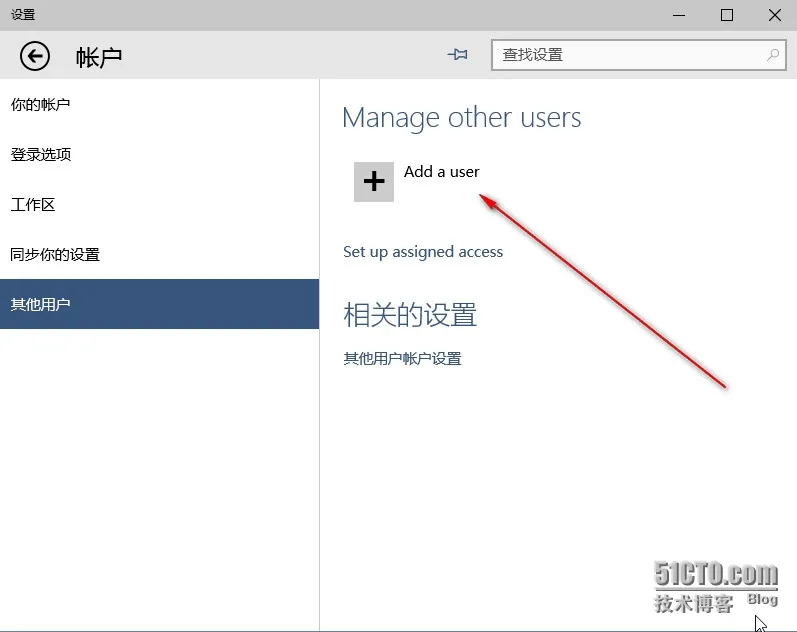Select the highlighted 其他用户 item
Screen dimensions: 797x632
pyautogui.click(x=159, y=304)
